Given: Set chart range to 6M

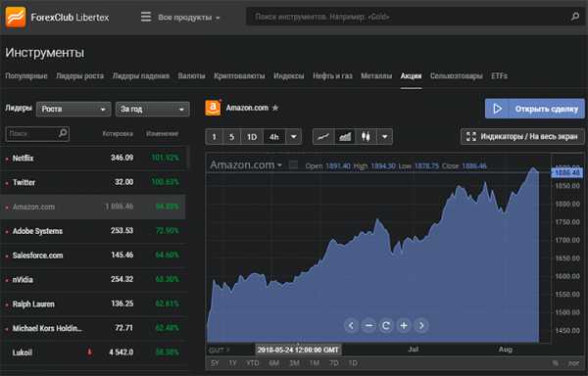Looking at the screenshot, I should [x=274, y=363].
